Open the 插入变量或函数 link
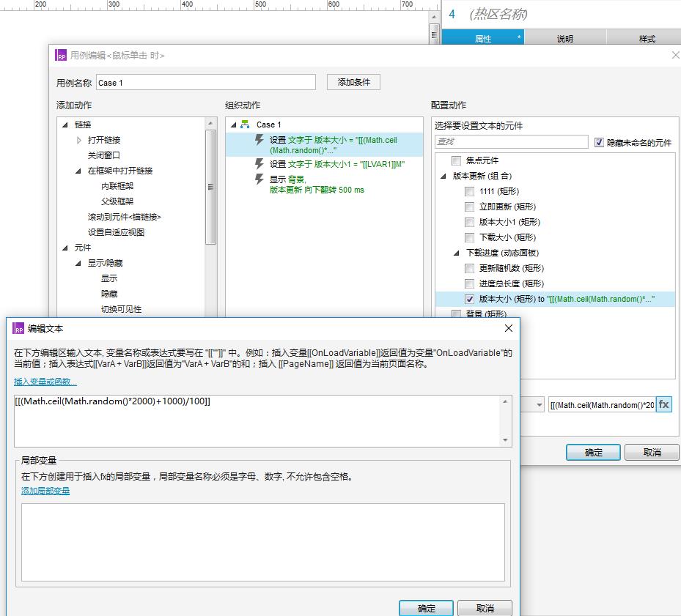Viewport: 681px width, 616px height. click(45, 382)
